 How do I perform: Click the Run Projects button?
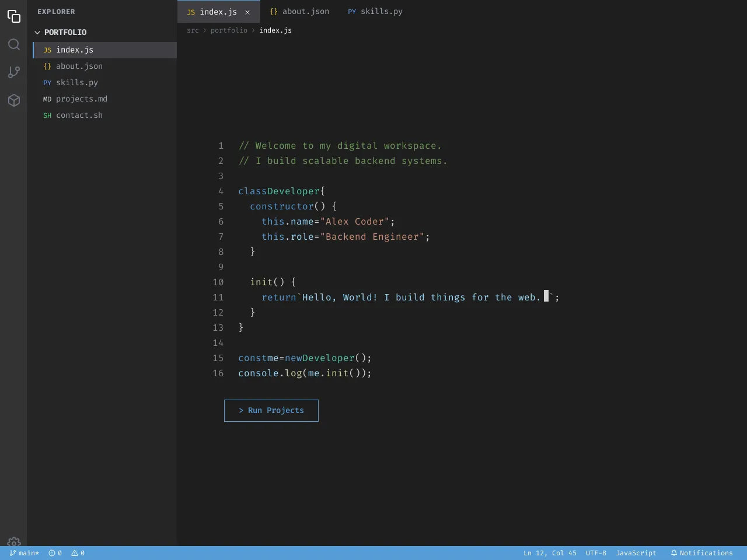(x=271, y=411)
